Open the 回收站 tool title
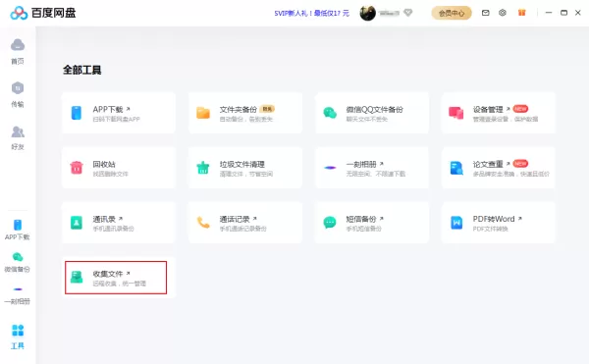 click(104, 164)
